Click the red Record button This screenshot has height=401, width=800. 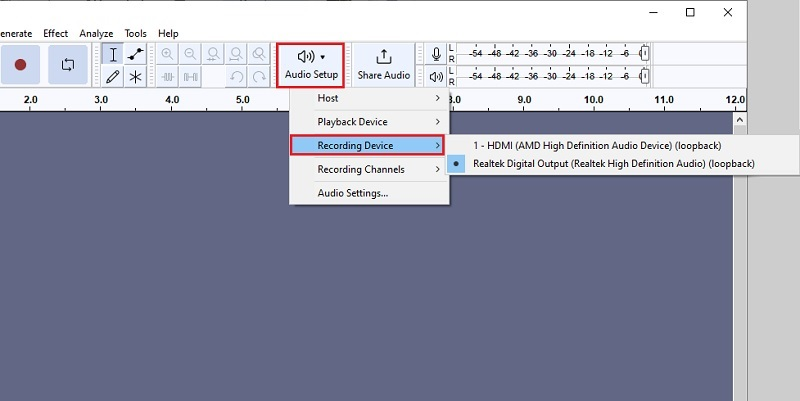click(20, 65)
